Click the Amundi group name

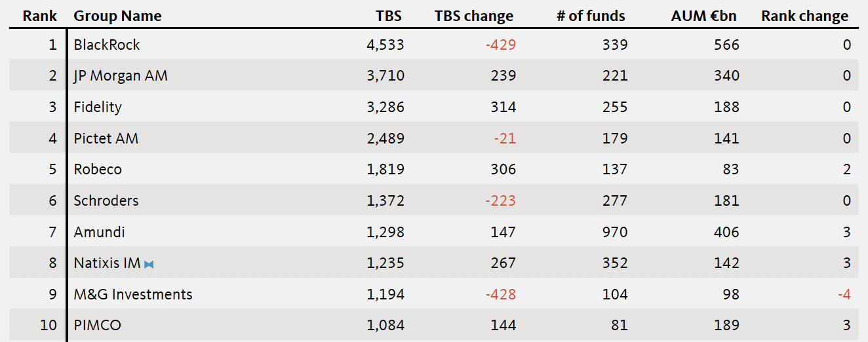(x=99, y=232)
